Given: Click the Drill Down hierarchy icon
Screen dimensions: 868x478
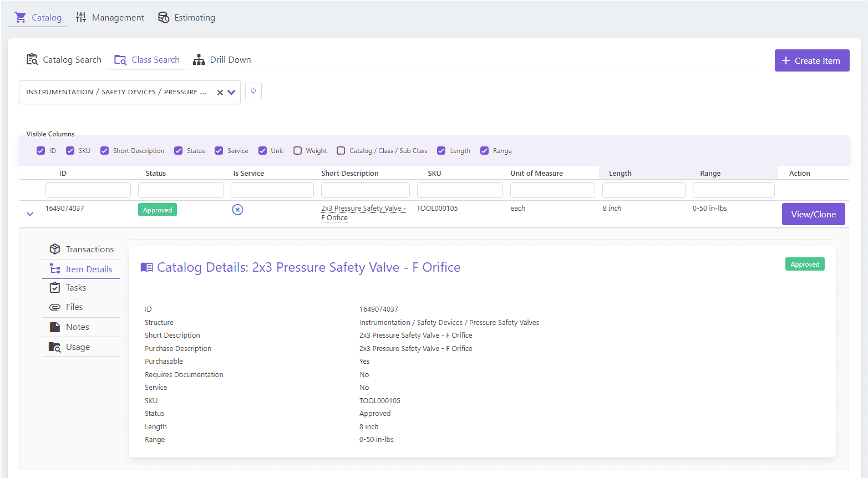Looking at the screenshot, I should 199,59.
